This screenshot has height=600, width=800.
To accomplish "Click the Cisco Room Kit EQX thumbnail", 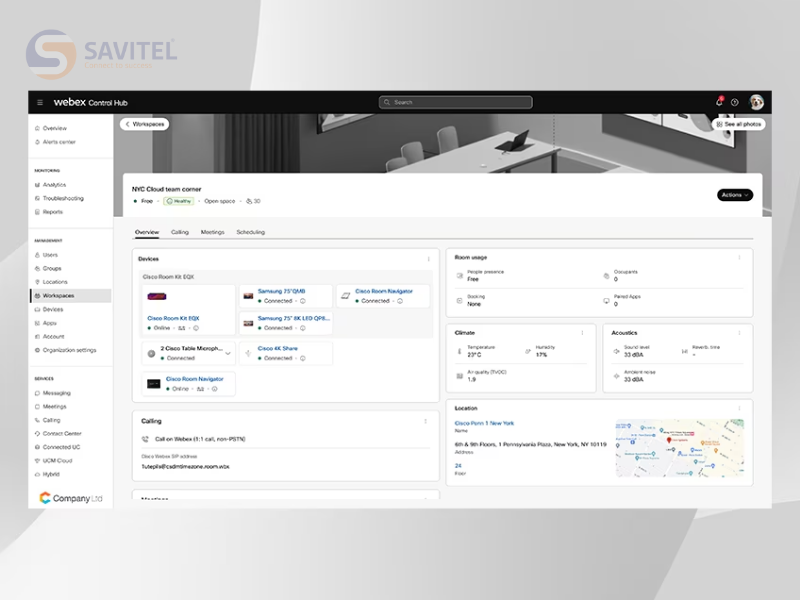I will pos(157,296).
